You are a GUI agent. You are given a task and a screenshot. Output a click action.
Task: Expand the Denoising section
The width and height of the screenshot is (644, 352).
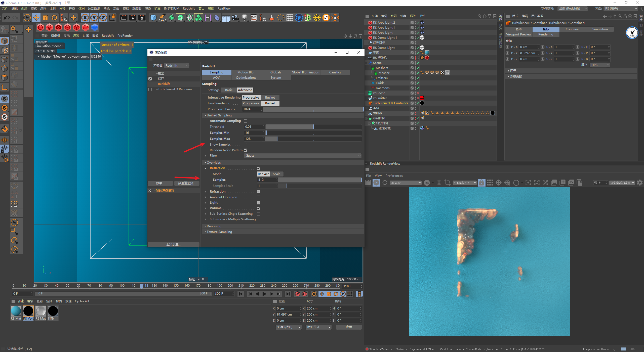coord(214,226)
